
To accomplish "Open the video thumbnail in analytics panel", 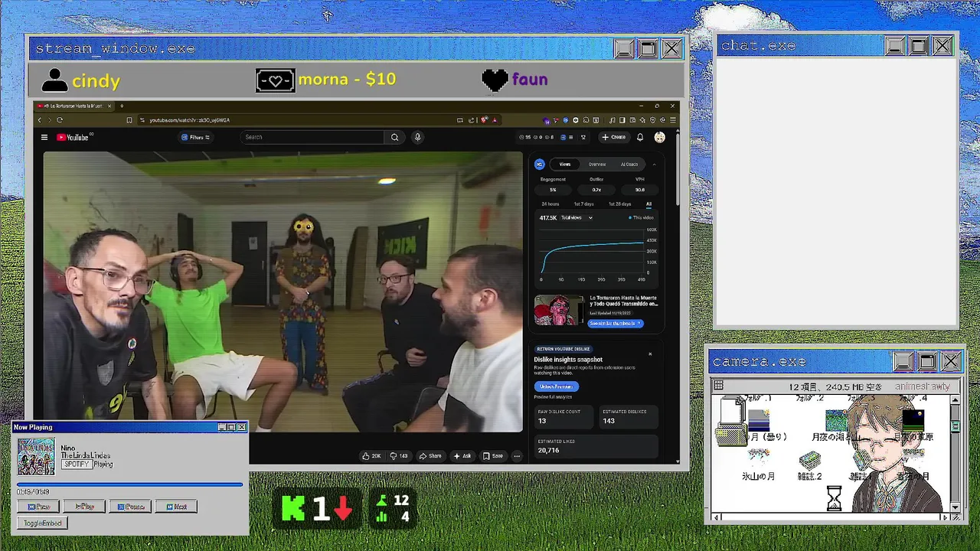I will [x=558, y=311].
